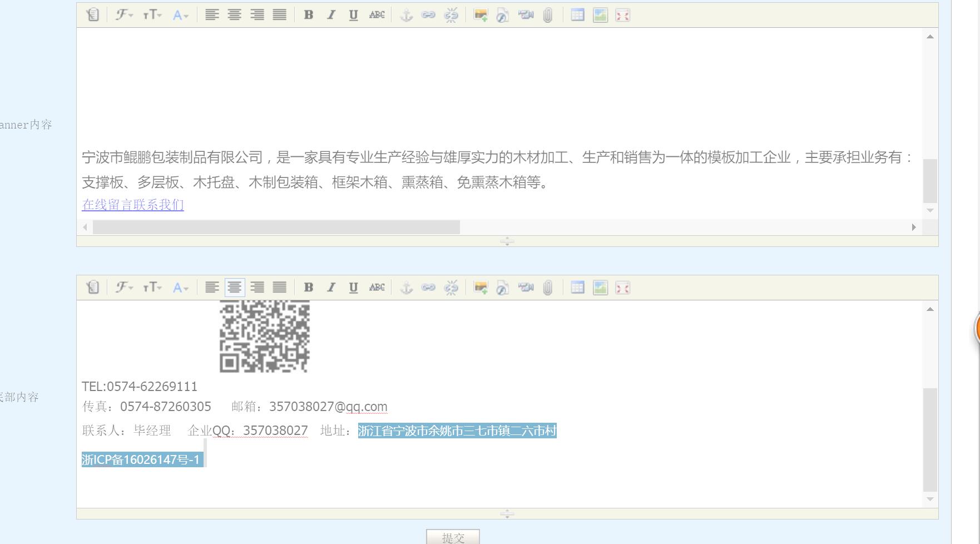
Task: Click resize handle below upper editor
Action: pyautogui.click(x=507, y=241)
